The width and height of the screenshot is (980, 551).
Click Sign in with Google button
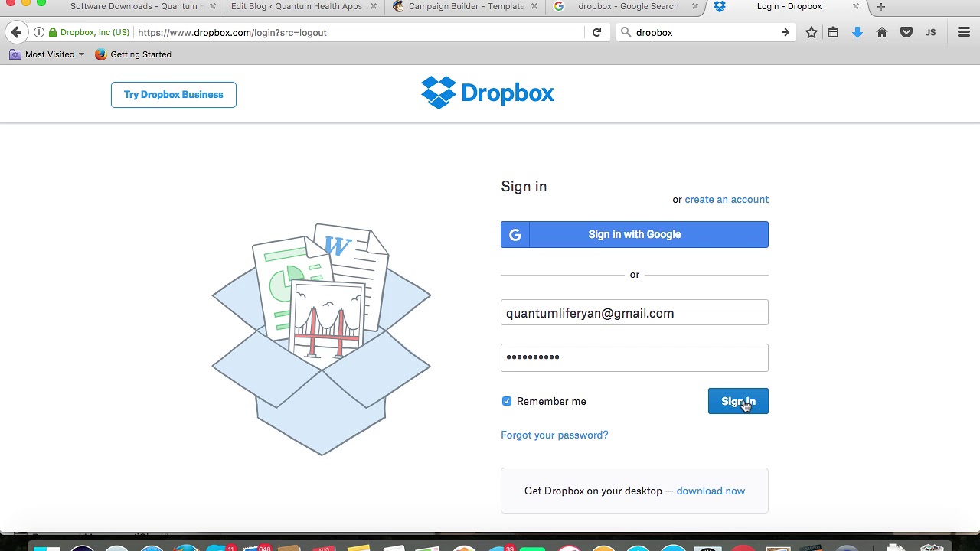coord(635,234)
